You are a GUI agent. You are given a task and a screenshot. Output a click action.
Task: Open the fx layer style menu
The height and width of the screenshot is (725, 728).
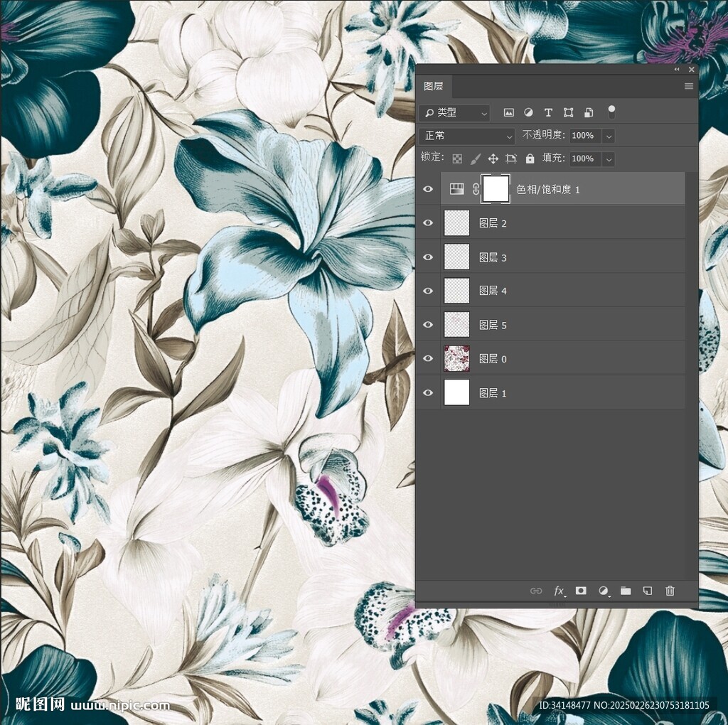tap(559, 591)
